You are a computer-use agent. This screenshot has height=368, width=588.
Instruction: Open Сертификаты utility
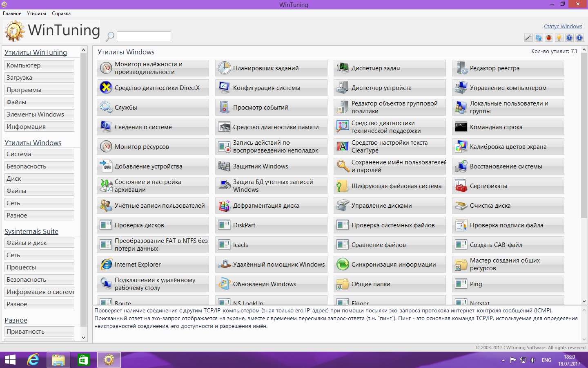tap(508, 186)
